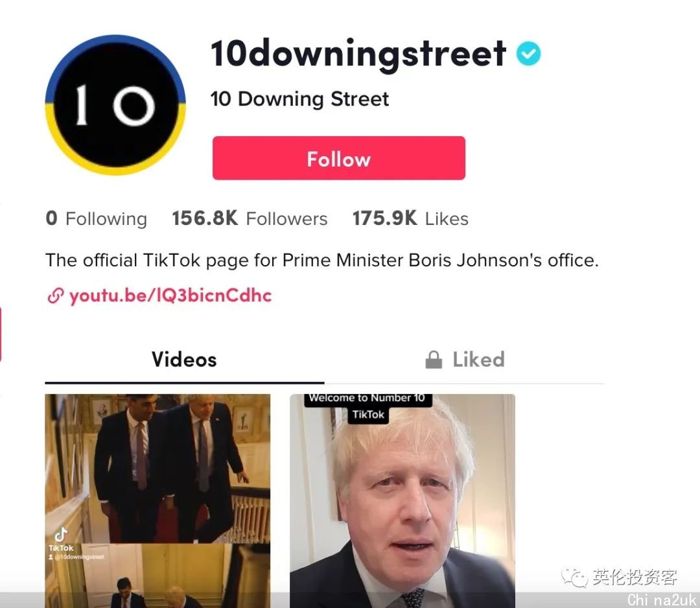
Task: Open the staircase video thumbnail
Action: click(157, 500)
